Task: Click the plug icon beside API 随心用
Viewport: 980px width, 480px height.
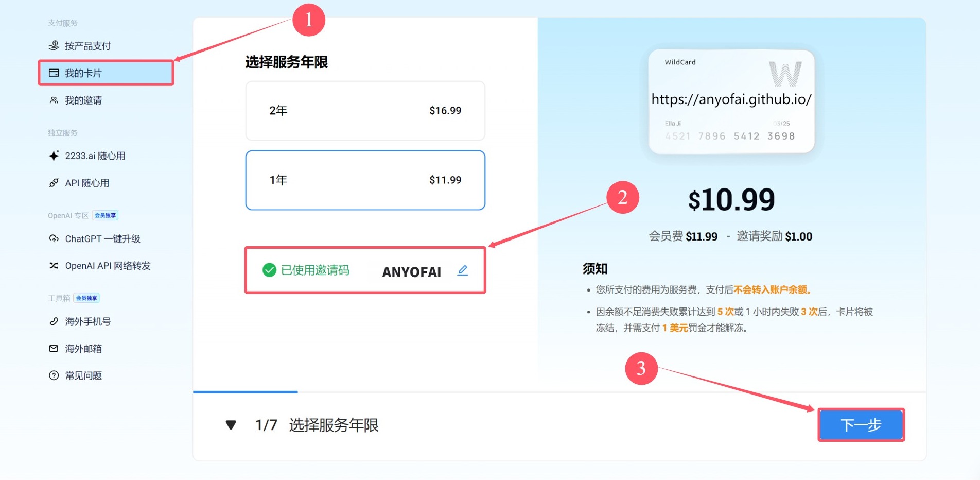Action: point(54,183)
